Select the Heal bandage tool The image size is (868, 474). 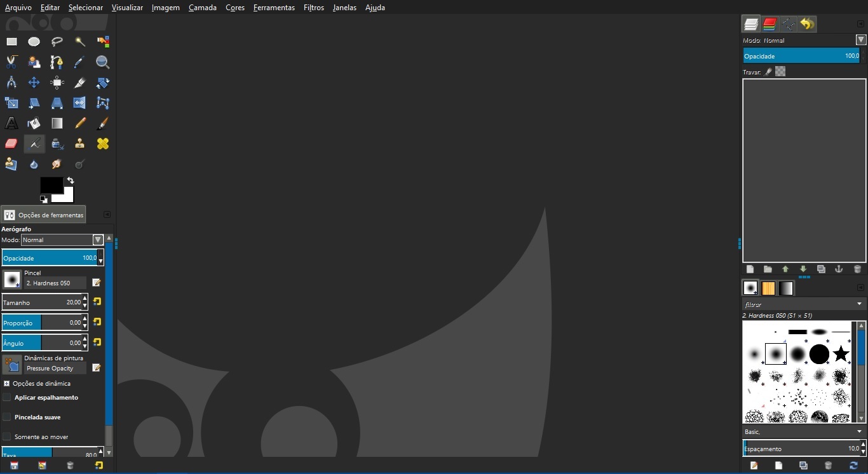(103, 144)
